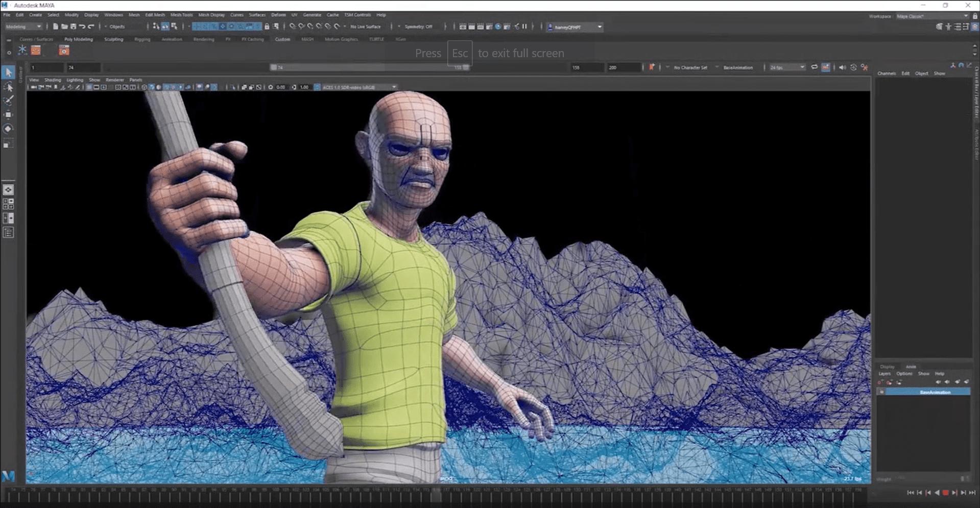
Task: Toggle Symmetry Off setting in the status line
Action: [417, 27]
